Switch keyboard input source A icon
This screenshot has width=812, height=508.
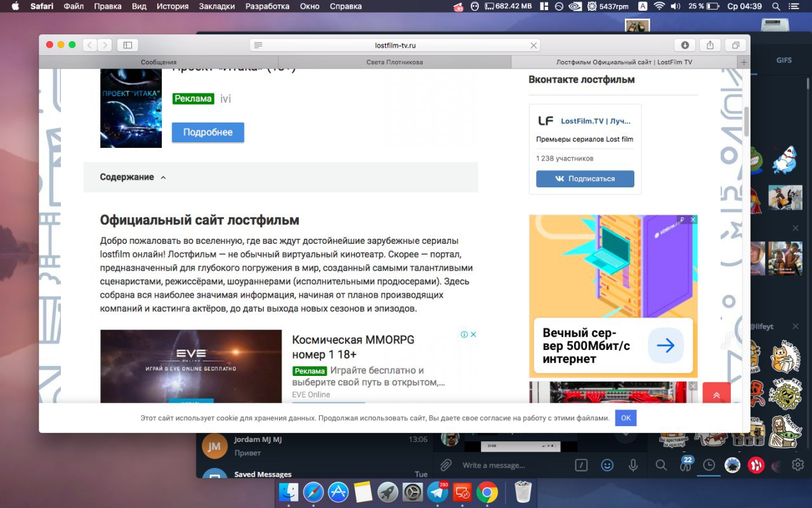[643, 6]
